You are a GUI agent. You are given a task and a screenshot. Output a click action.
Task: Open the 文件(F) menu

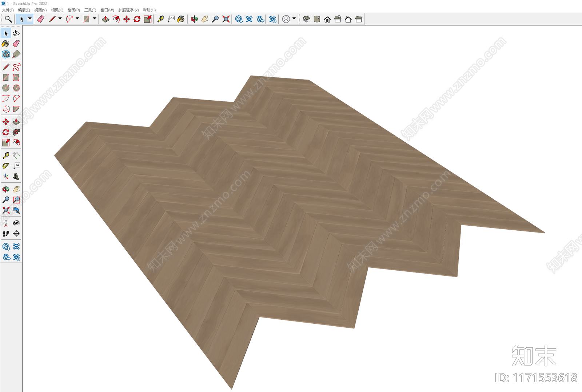[x=8, y=10]
